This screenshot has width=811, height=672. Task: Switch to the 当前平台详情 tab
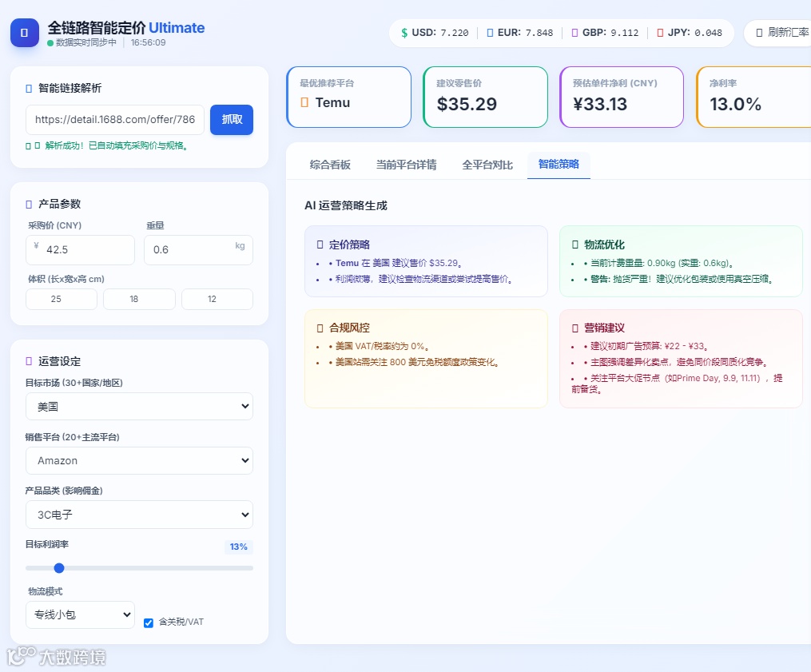[x=406, y=165]
